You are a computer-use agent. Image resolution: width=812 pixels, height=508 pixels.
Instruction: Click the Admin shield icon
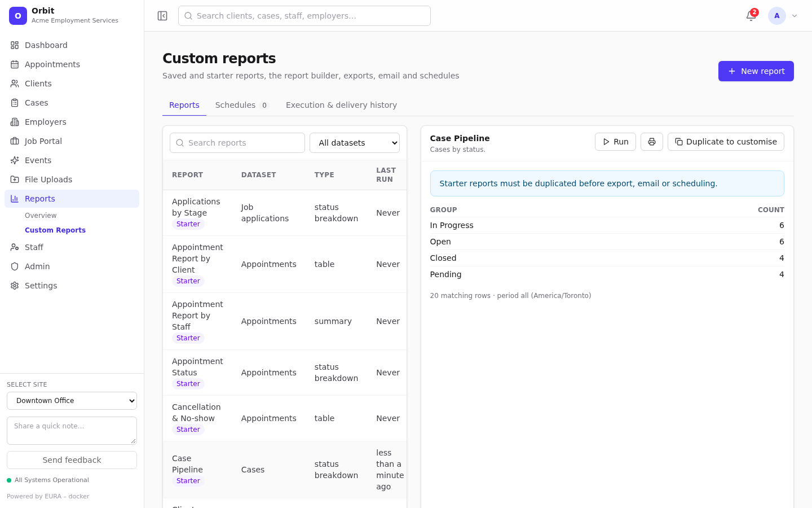(15, 266)
